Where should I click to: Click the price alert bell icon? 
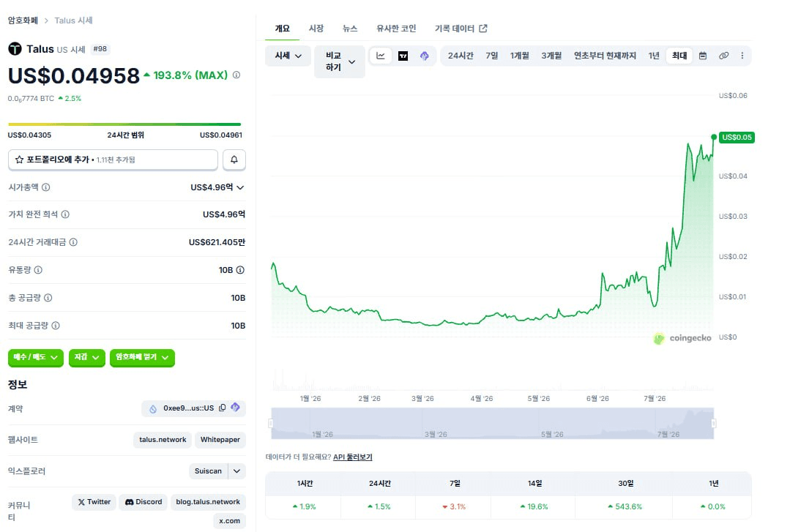(x=234, y=160)
